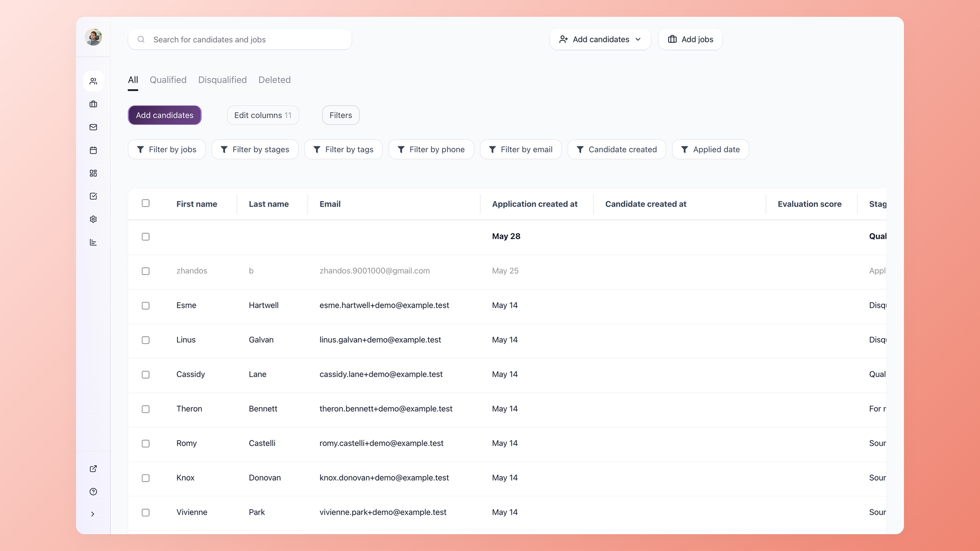
Task: Focus the Search for candidates and jobs field
Action: click(x=240, y=39)
